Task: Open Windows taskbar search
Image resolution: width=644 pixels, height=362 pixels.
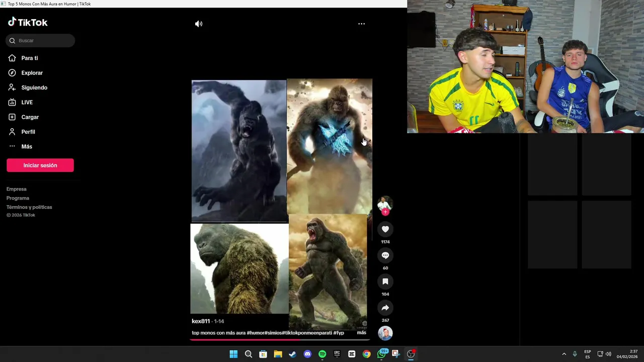Action: (248, 354)
